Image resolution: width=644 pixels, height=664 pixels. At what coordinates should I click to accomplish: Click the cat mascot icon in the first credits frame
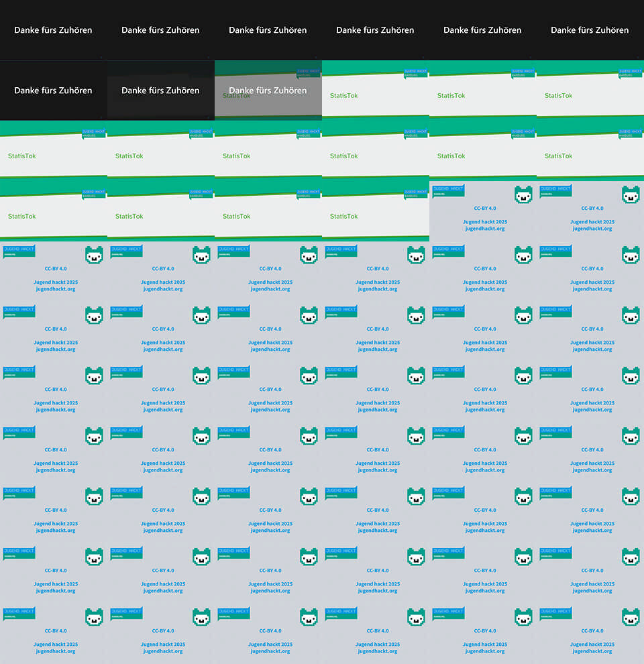[523, 195]
